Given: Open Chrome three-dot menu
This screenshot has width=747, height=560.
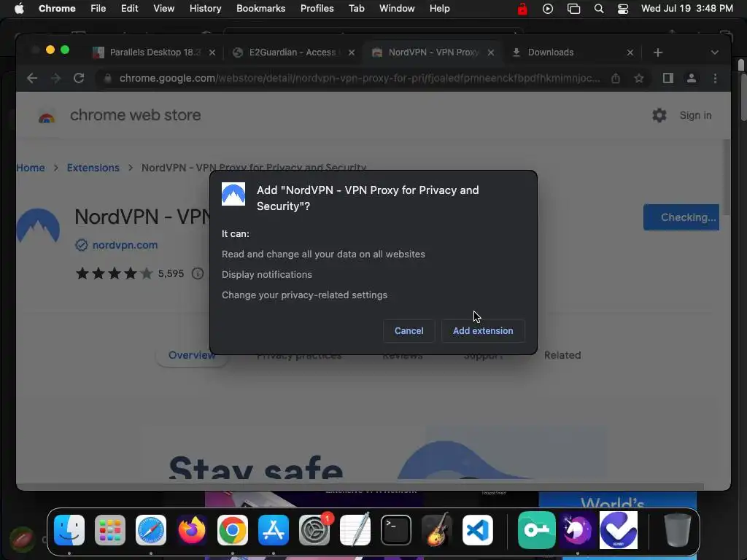Looking at the screenshot, I should coord(715,78).
